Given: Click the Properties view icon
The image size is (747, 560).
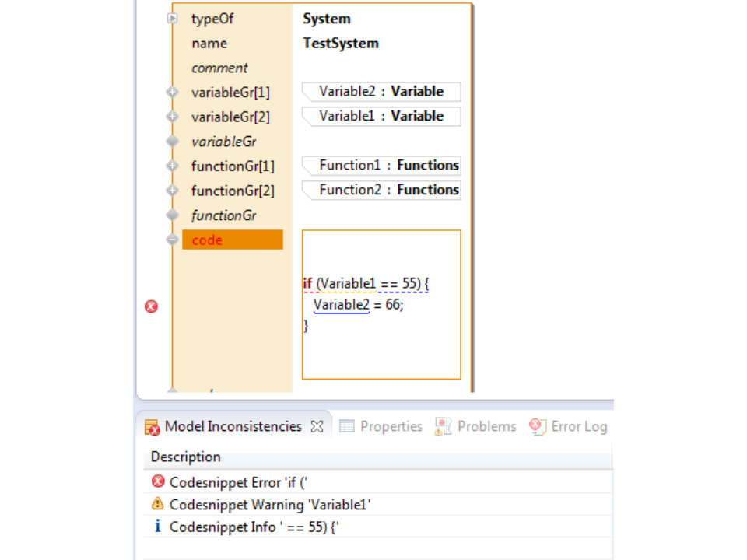Looking at the screenshot, I should tap(347, 426).
